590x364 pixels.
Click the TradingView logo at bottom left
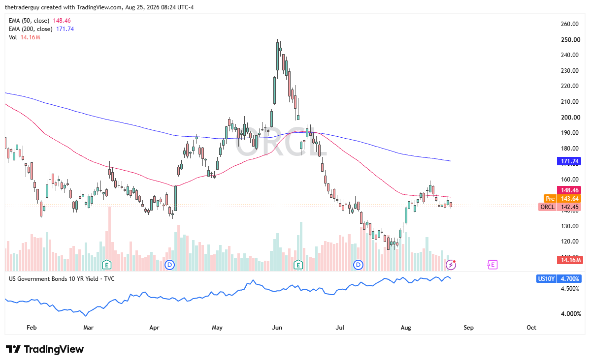click(x=45, y=349)
